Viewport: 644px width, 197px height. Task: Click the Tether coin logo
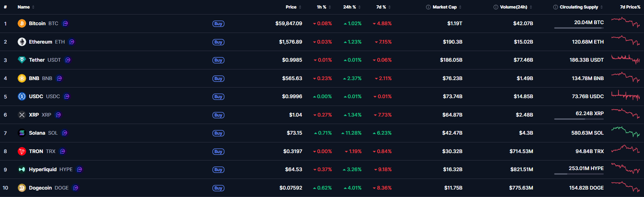(22, 60)
